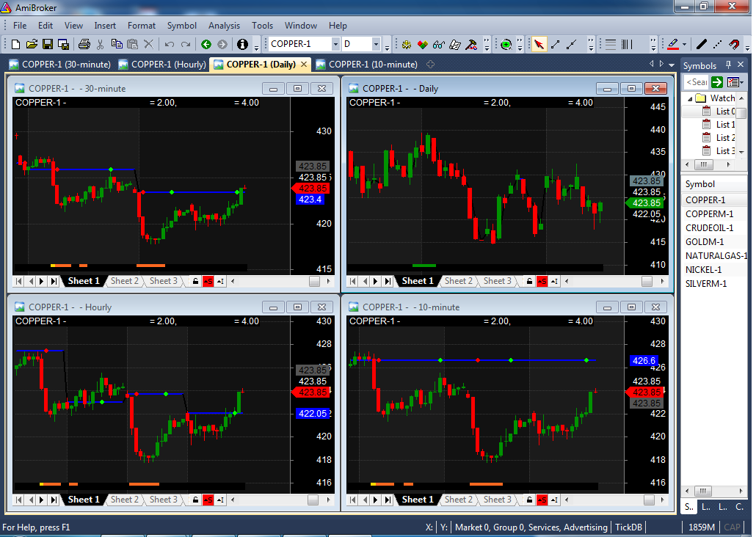Select Sheet 2 in the Hourly chart
The width and height of the screenshot is (756, 537).
click(124, 500)
